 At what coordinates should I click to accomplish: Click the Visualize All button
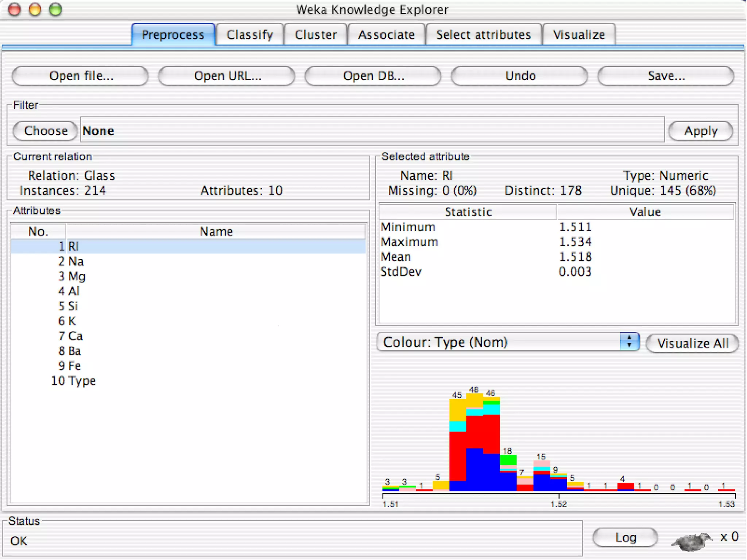692,343
